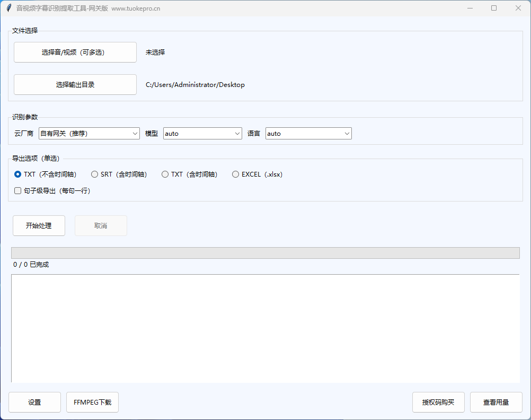The width and height of the screenshot is (531, 420).
Task: Click the 开始处理 button
Action: coord(39,225)
